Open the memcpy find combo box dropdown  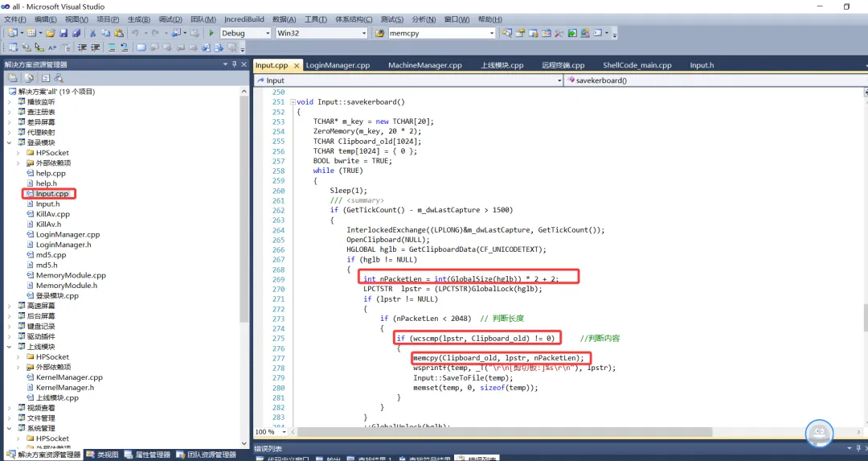(x=492, y=33)
